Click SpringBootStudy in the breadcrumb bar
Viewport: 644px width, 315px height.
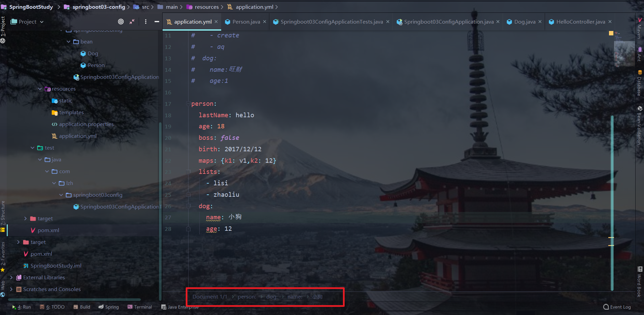pos(31,7)
